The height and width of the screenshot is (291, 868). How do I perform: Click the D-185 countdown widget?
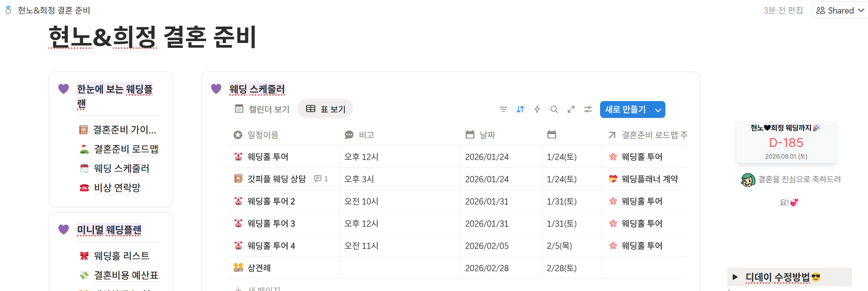pyautogui.click(x=786, y=143)
